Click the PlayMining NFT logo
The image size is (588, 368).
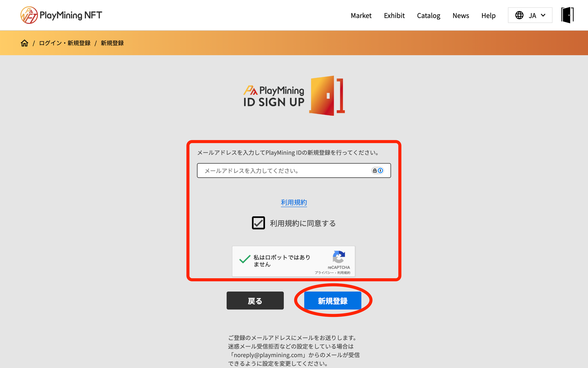[x=61, y=15]
